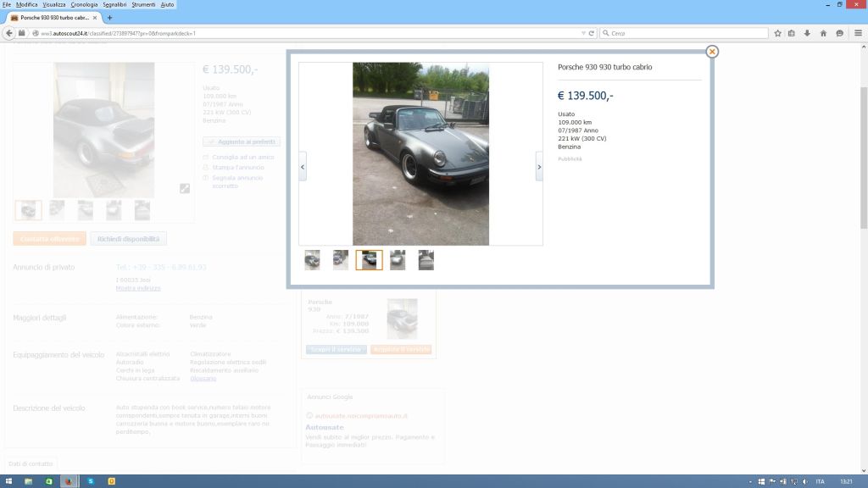
Task: Click the Porsche 930 930 turbo cabrio popup title
Action: (605, 67)
